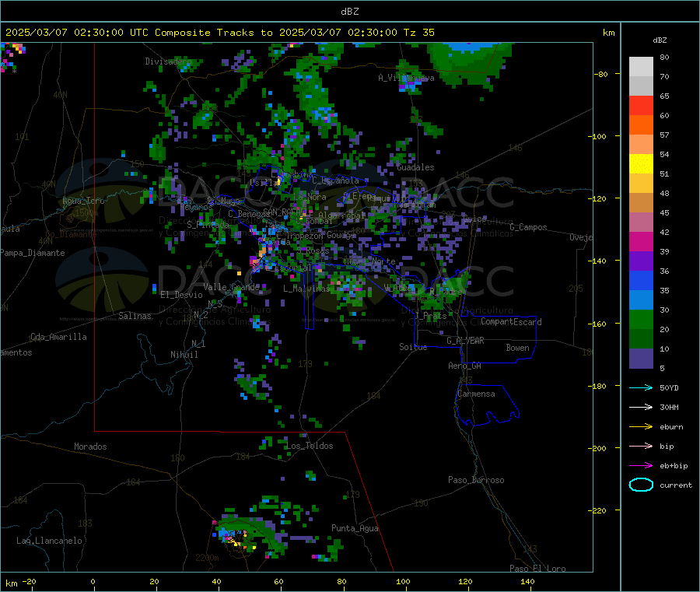Click the 0 tick on bottom axis
The image size is (700, 592).
93,581
